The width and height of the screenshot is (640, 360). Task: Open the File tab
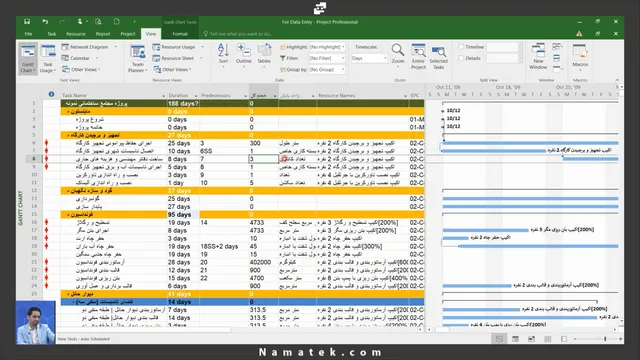[x=28, y=34]
